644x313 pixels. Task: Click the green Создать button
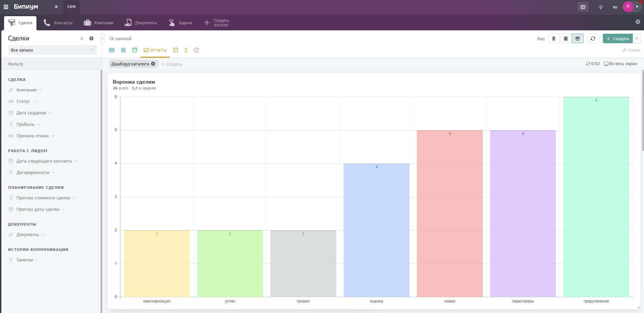618,39
